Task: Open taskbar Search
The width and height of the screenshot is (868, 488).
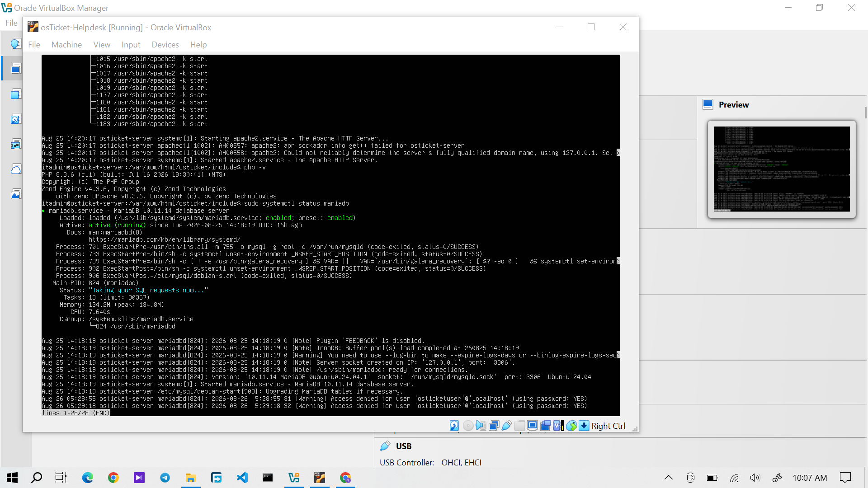Action: click(37, 478)
